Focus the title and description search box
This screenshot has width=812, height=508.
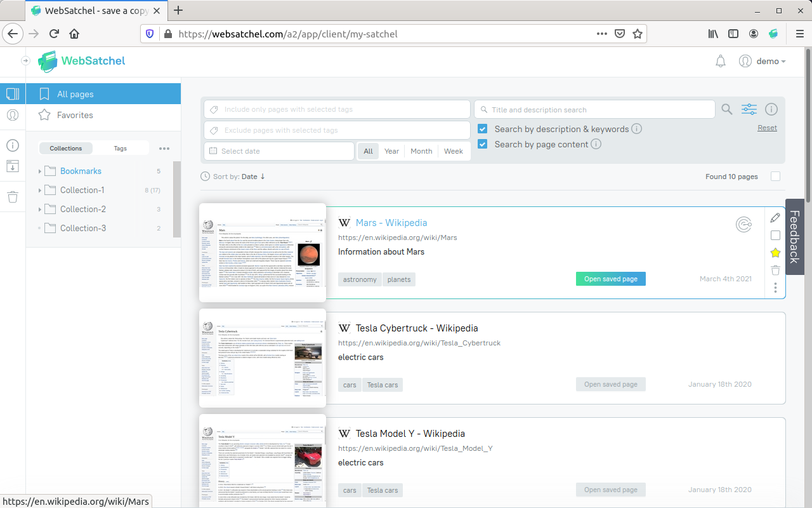click(595, 109)
